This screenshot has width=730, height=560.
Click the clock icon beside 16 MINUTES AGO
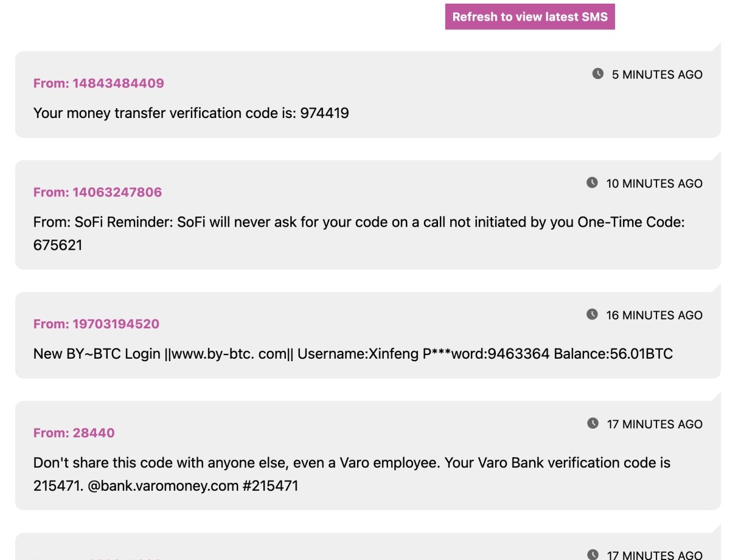click(x=592, y=315)
